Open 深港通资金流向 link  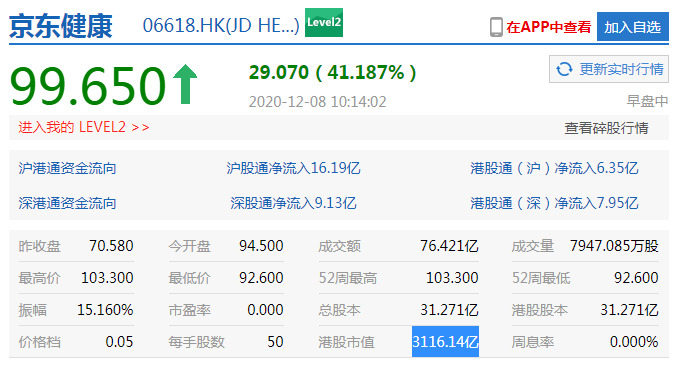(x=67, y=203)
